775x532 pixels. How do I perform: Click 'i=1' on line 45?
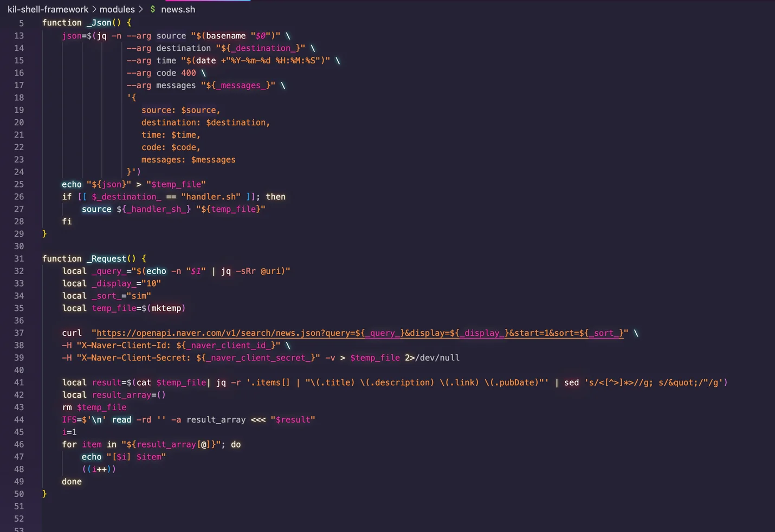tap(69, 432)
